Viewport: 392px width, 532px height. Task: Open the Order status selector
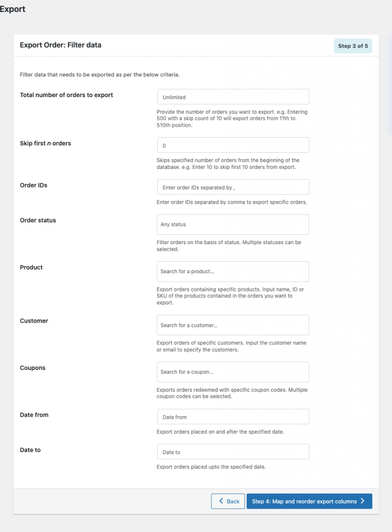(x=233, y=224)
